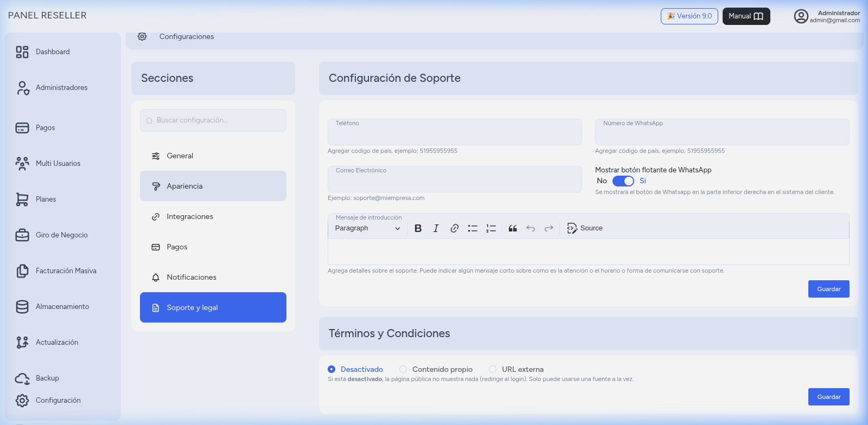The height and width of the screenshot is (425, 868).
Task: Insert a block quote
Action: [513, 228]
